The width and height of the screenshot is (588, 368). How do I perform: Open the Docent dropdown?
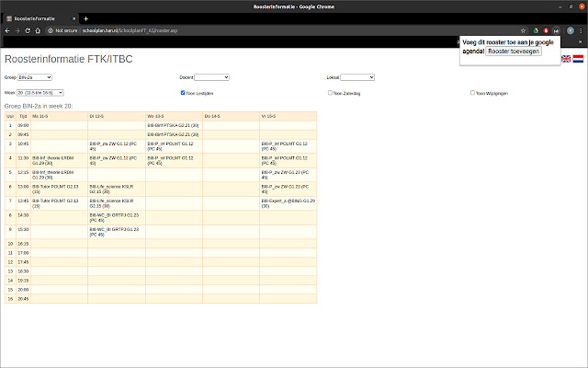click(212, 77)
